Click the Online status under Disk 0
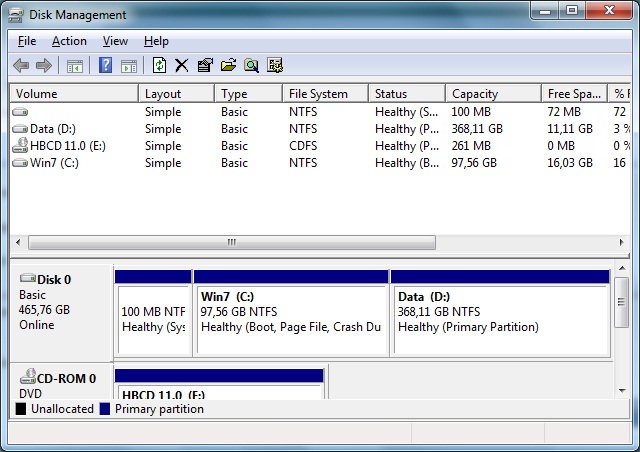The width and height of the screenshot is (640, 452). (36, 325)
